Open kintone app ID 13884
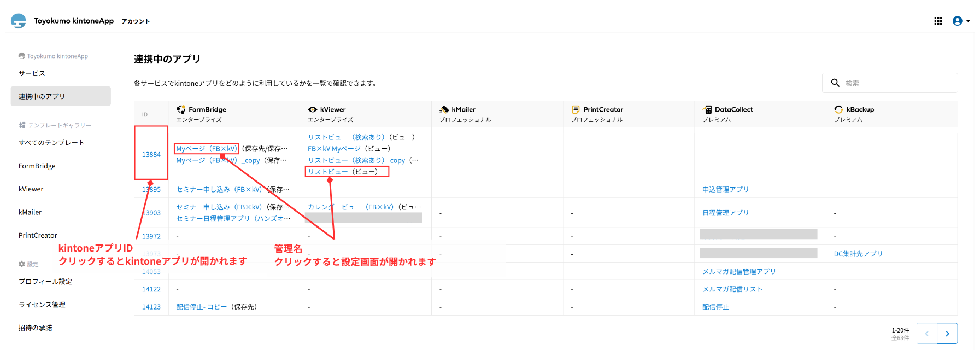980x350 pixels. 151,155
